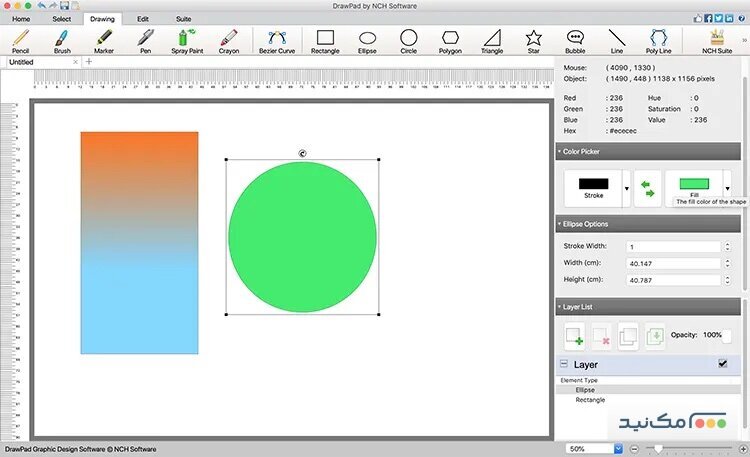This screenshot has width=750, height=457.
Task: Click the Twitter share icon
Action: click(718, 18)
